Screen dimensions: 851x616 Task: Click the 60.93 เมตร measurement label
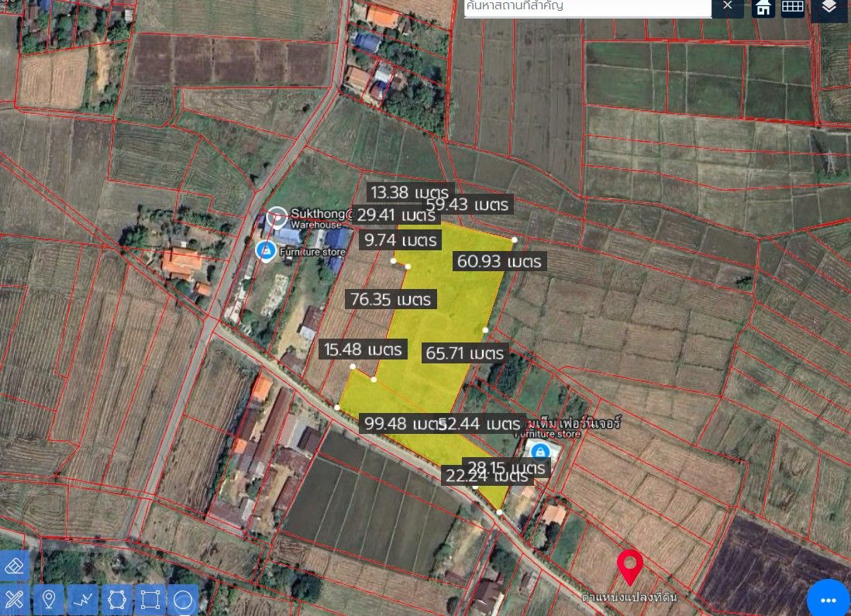coord(499,262)
